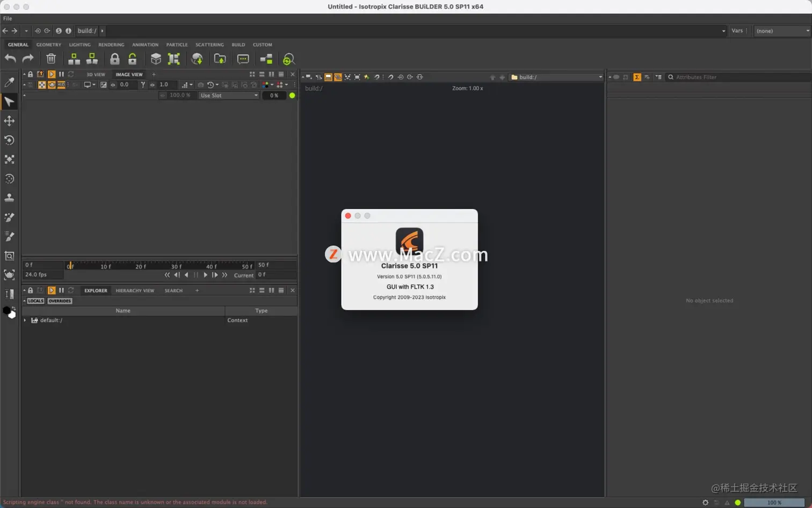Image resolution: width=812 pixels, height=508 pixels.
Task: Click the globe with green download arrow
Action: click(197, 59)
